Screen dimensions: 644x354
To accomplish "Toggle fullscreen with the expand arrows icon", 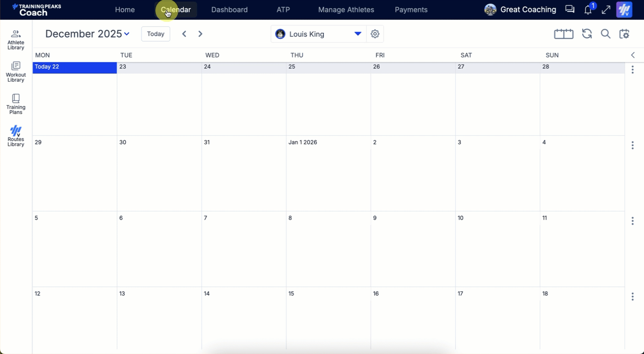I will pos(606,10).
